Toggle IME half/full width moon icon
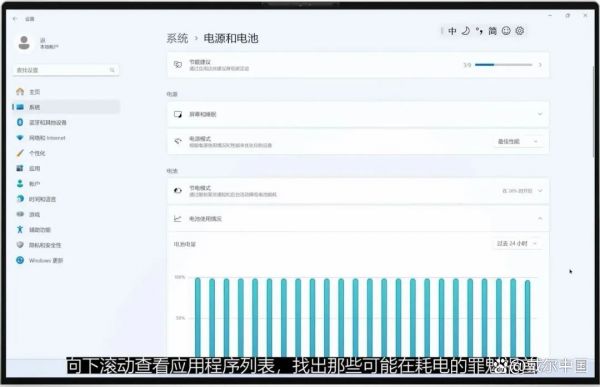 tap(466, 31)
